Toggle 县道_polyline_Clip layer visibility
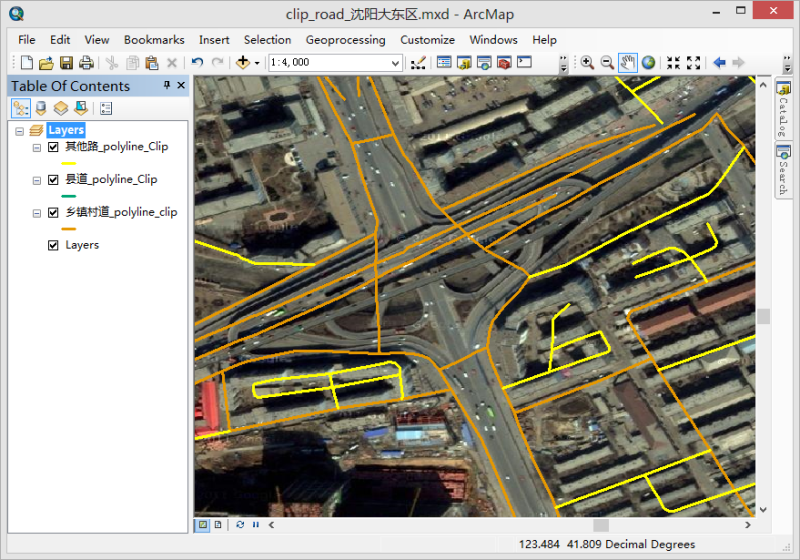 point(53,180)
